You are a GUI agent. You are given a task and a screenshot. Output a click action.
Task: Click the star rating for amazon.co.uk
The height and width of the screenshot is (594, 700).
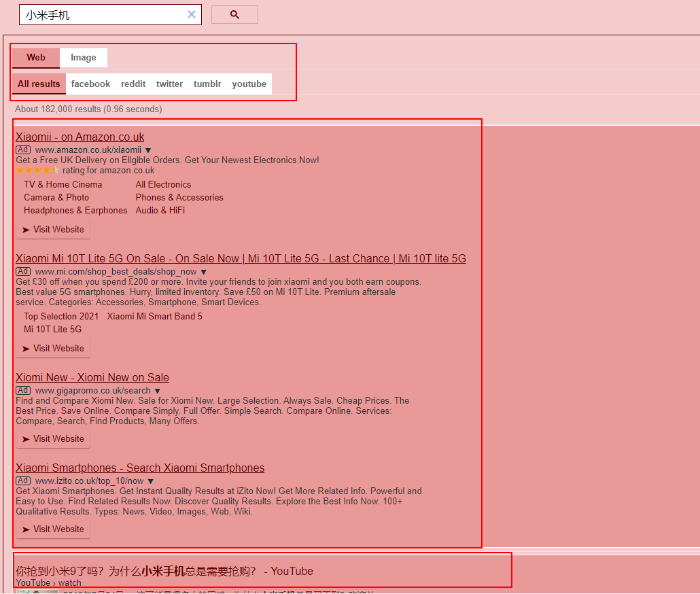tap(37, 170)
